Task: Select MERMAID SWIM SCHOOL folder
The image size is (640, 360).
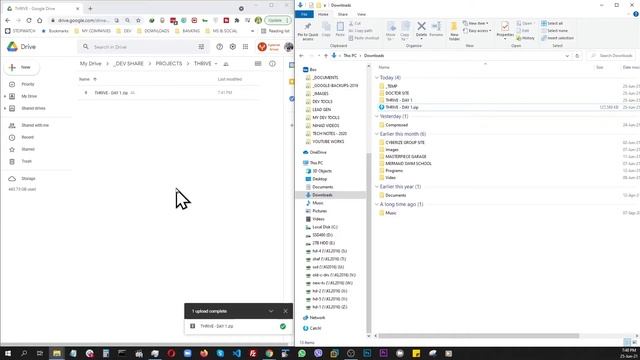Action: (x=408, y=164)
